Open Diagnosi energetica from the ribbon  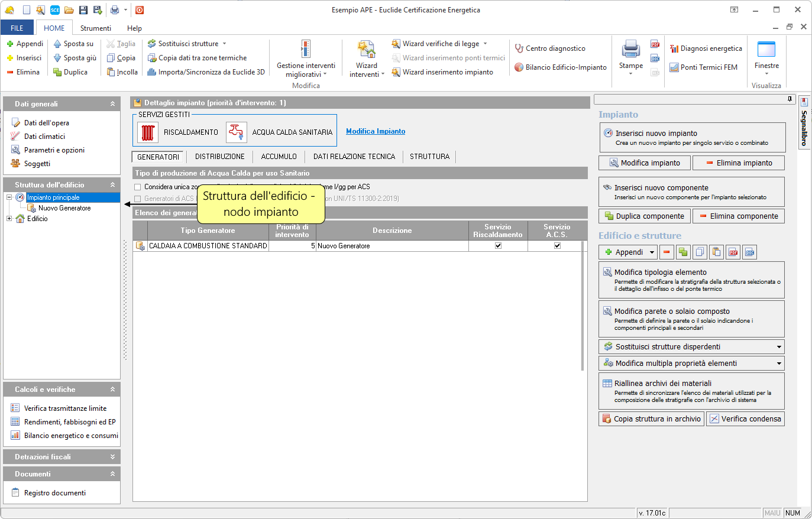[x=706, y=48]
